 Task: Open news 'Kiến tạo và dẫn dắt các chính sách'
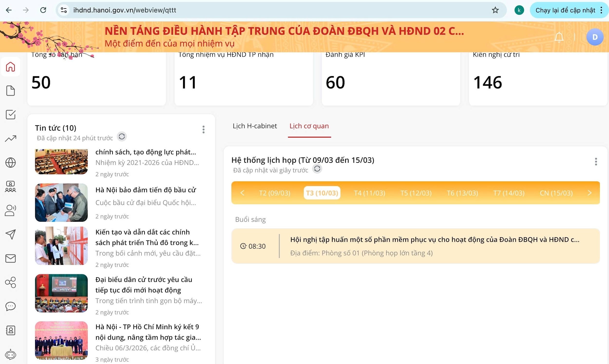point(147,237)
